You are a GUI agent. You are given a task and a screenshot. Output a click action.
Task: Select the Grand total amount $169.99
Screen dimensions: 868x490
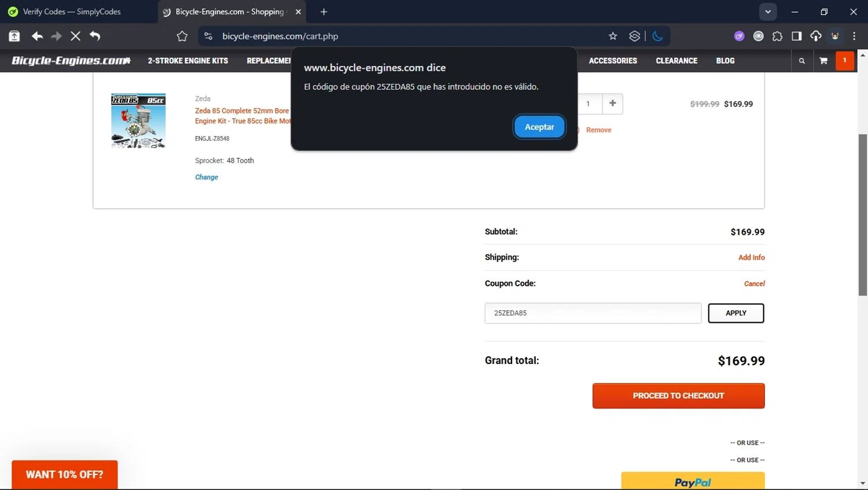tap(741, 361)
